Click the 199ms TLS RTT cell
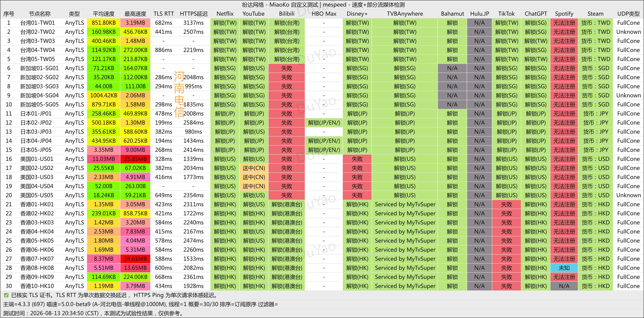The width and height of the screenshot is (644, 318). click(x=164, y=123)
